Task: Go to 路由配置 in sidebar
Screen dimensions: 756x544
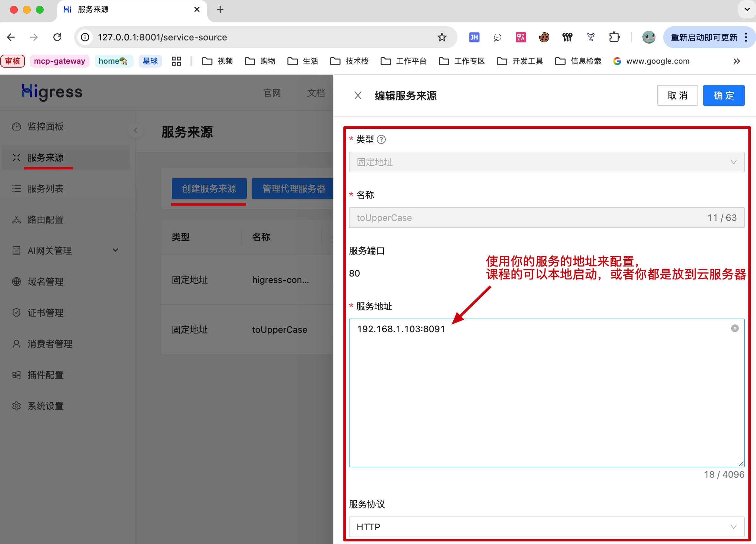Action: click(45, 219)
